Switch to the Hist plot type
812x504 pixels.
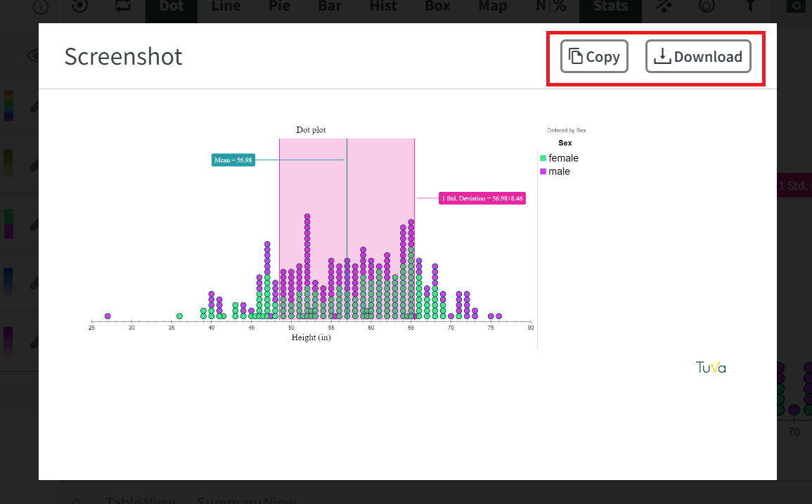[x=383, y=6]
